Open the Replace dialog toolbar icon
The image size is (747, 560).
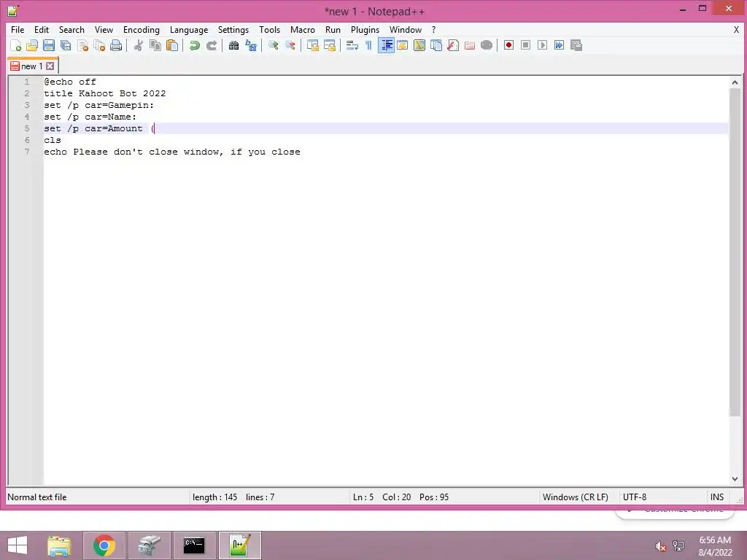251,45
